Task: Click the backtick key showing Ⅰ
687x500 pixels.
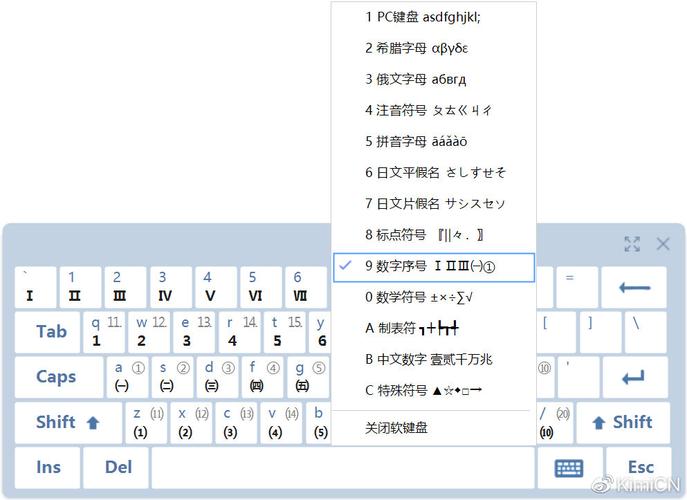Action: click(35, 287)
